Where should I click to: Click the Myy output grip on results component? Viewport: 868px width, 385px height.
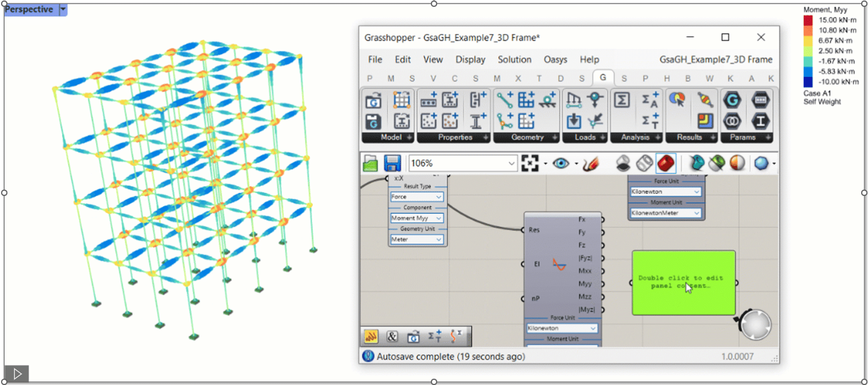603,284
